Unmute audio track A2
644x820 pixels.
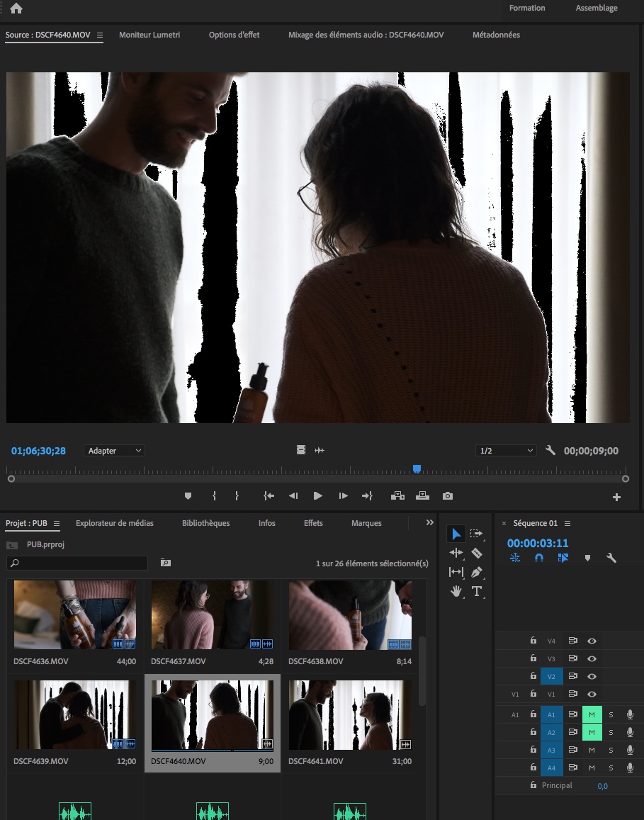click(x=592, y=732)
